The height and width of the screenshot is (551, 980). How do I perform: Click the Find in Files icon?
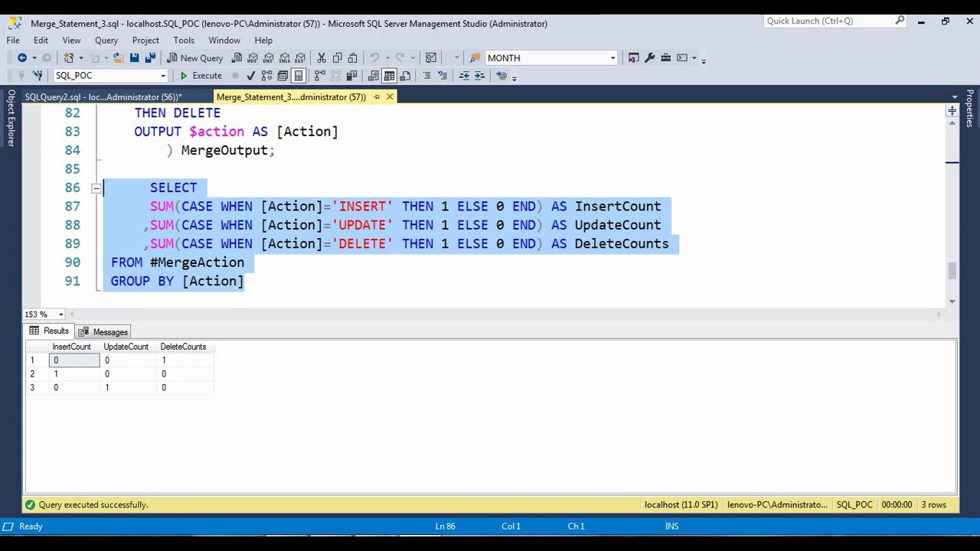click(475, 57)
